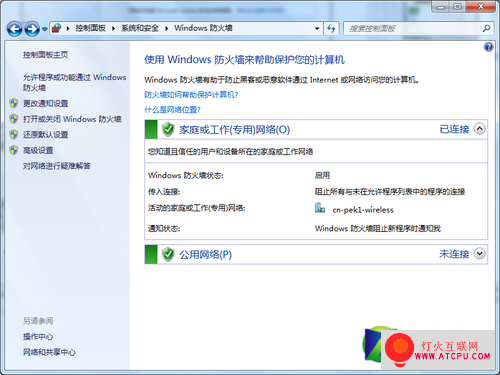Click the Control Panel icon in address bar

57,28
